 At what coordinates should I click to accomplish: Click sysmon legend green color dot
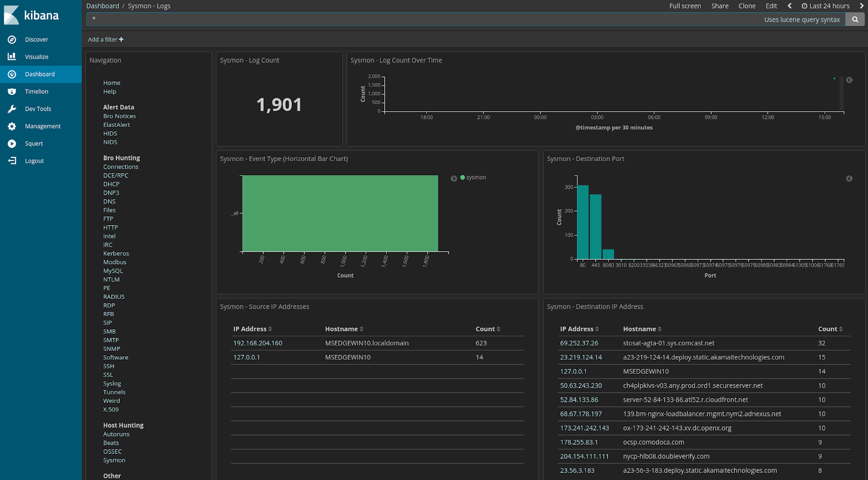point(463,177)
